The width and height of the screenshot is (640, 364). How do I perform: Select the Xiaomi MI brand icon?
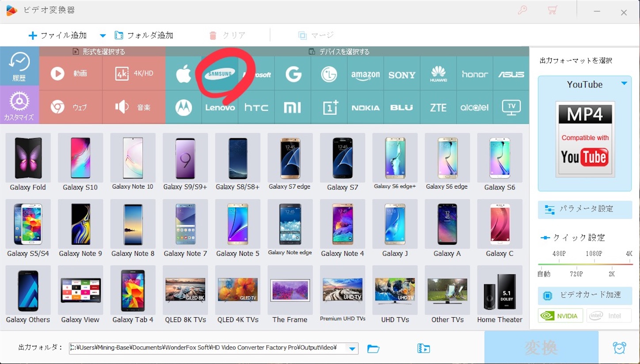pyautogui.click(x=293, y=107)
